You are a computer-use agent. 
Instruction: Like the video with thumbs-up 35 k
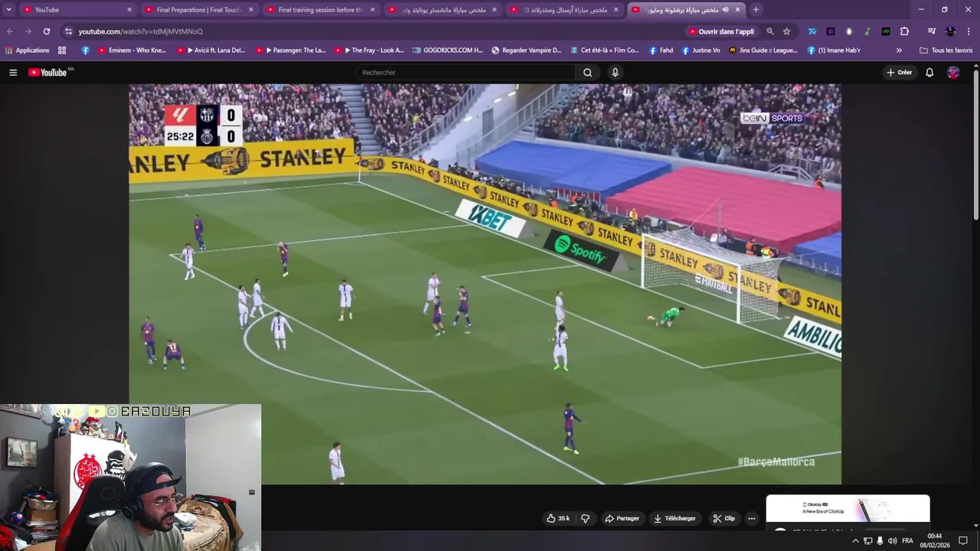(558, 518)
